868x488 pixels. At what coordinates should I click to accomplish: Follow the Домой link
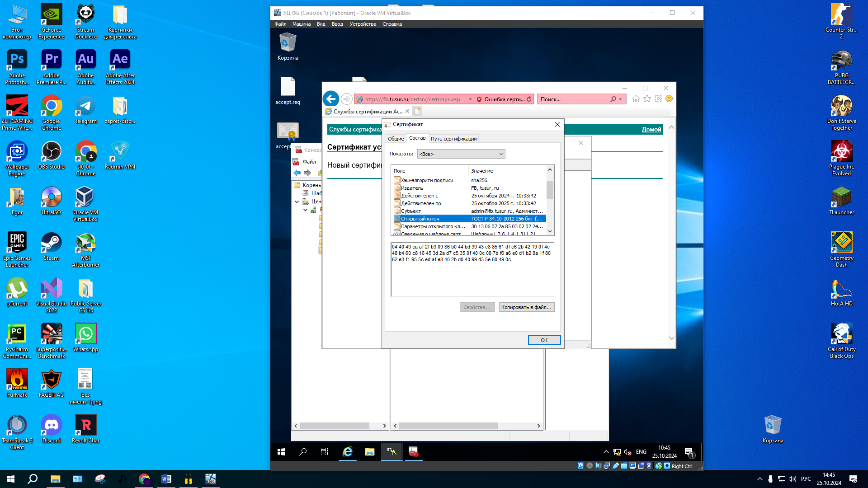pyautogui.click(x=651, y=130)
